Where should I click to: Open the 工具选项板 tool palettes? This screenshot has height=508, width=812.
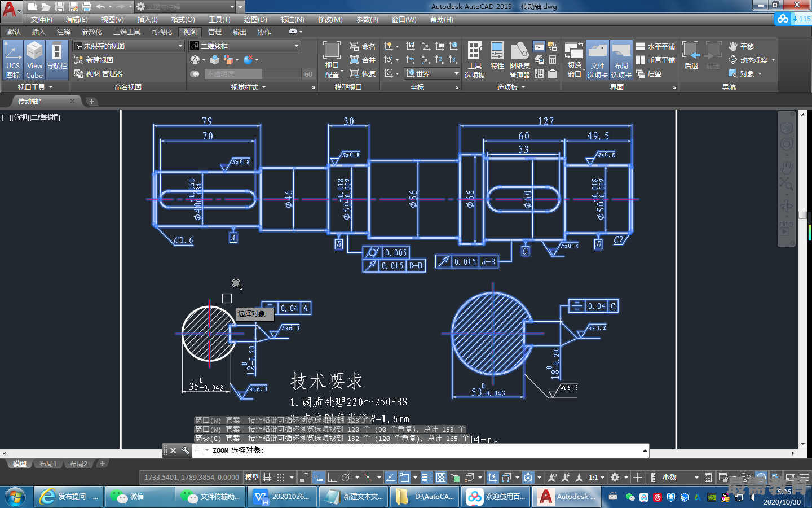pos(474,60)
